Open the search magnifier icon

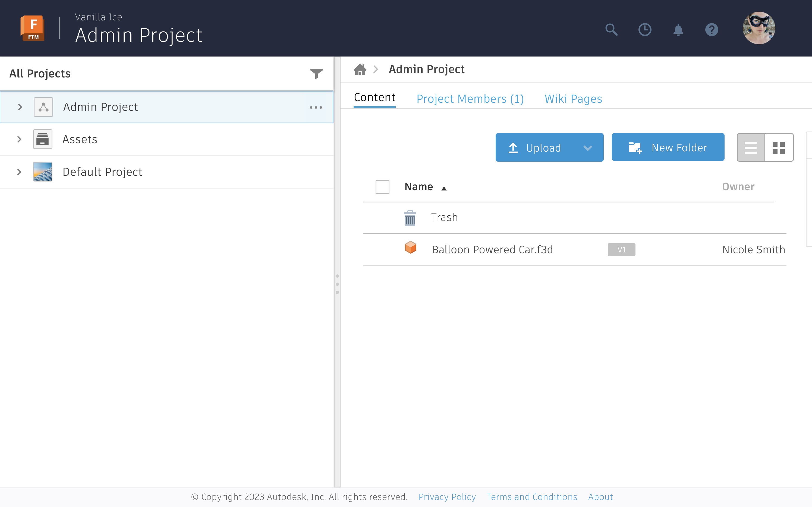tap(611, 30)
